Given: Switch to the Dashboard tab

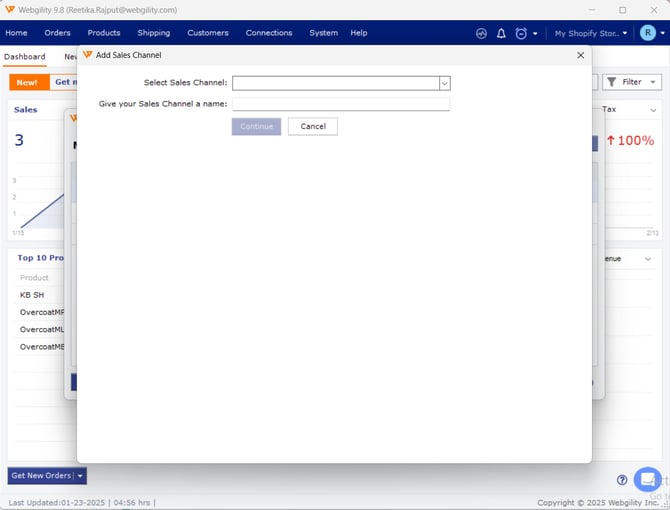Looking at the screenshot, I should [x=24, y=57].
